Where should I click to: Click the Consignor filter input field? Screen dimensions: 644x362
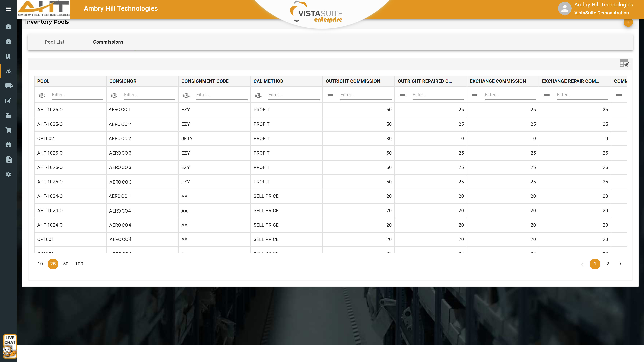[x=149, y=95]
